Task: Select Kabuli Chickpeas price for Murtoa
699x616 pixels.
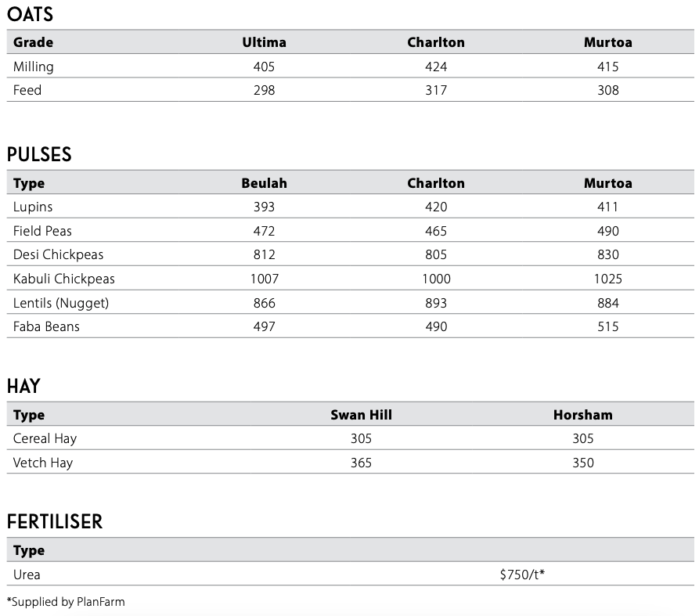Action: [607, 279]
